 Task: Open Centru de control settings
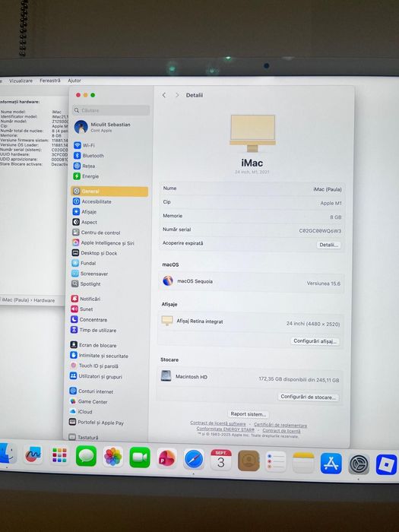pos(96,233)
